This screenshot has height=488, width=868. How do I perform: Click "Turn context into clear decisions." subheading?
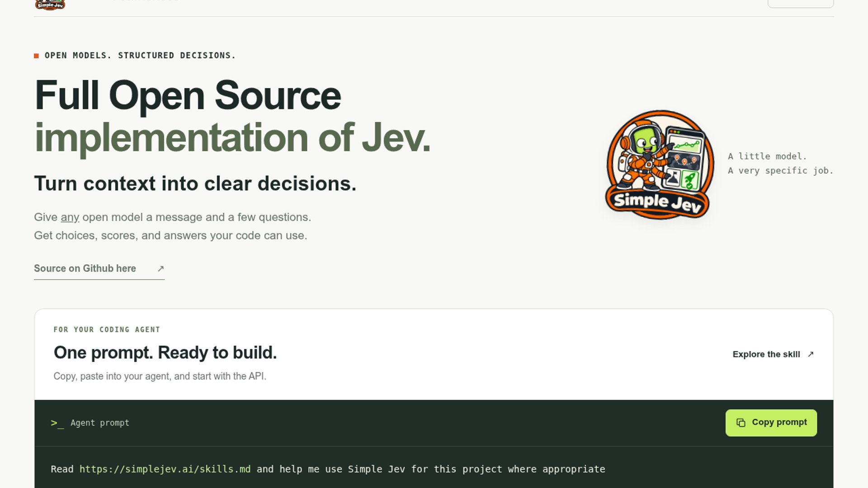pyautogui.click(x=195, y=183)
